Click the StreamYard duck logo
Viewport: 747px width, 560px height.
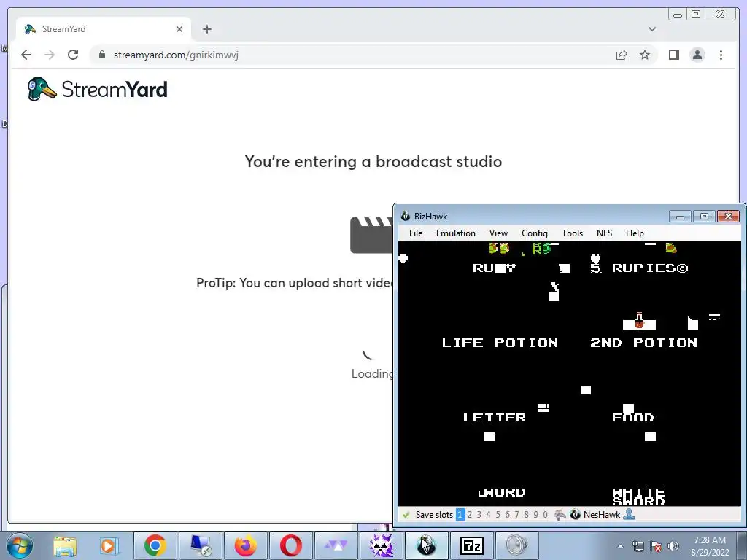(x=41, y=88)
